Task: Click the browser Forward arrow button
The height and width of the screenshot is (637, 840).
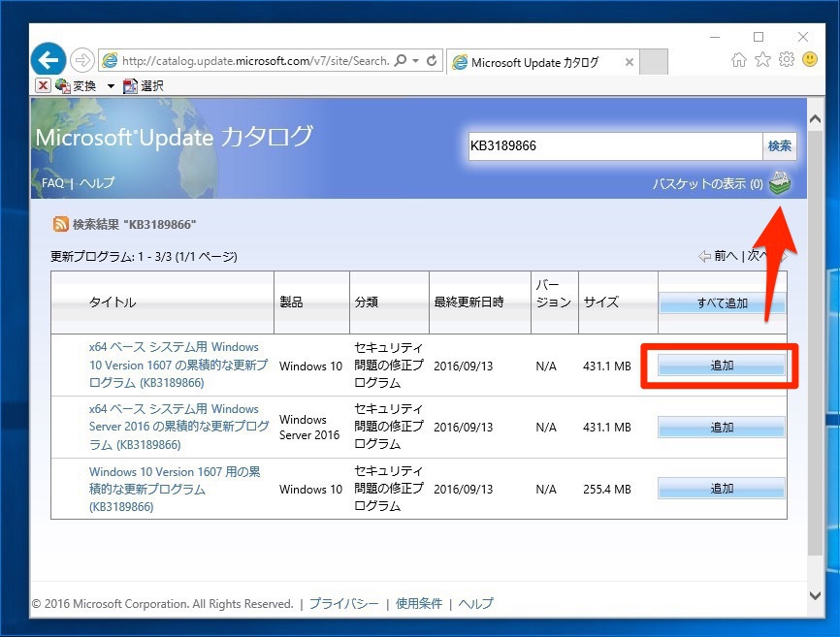Action: pyautogui.click(x=83, y=60)
